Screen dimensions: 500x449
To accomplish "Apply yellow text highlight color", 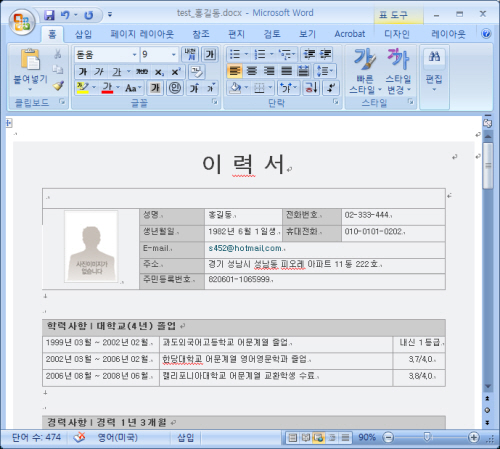I will click(x=82, y=88).
